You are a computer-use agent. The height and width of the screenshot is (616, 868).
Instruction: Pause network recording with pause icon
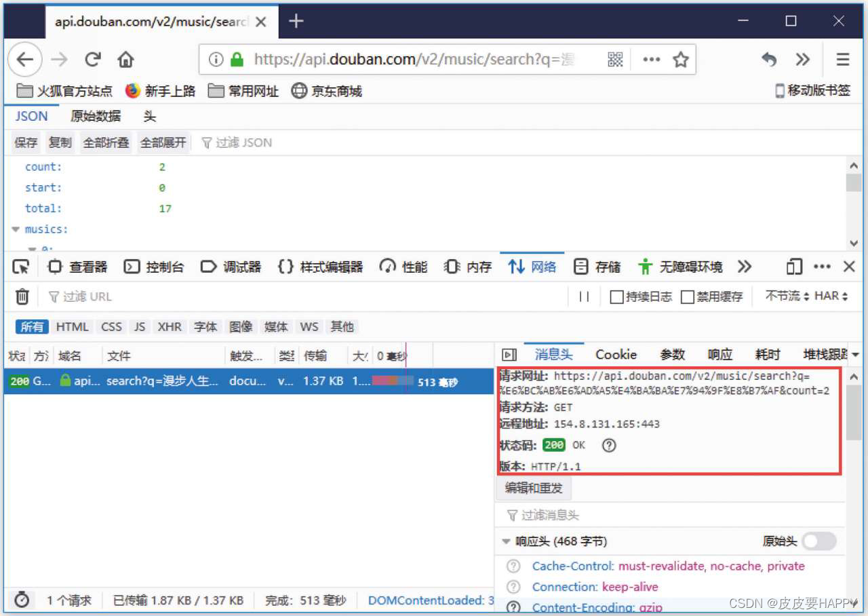click(585, 296)
